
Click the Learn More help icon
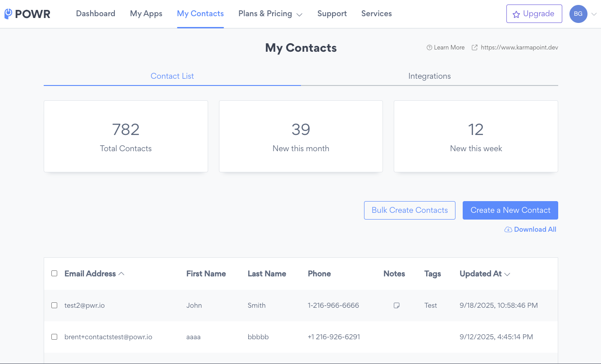coord(429,48)
